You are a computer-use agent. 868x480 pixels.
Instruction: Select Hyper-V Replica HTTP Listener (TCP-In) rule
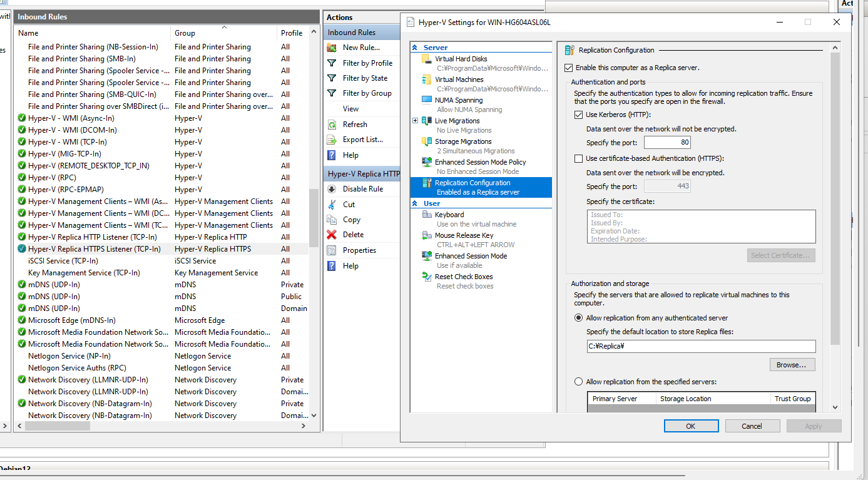tap(161, 237)
